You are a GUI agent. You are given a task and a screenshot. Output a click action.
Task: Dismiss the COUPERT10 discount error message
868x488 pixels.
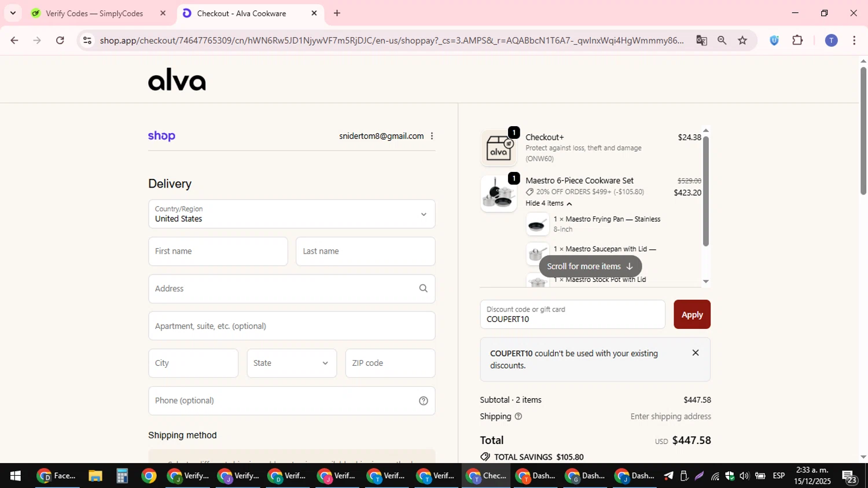pos(696,353)
